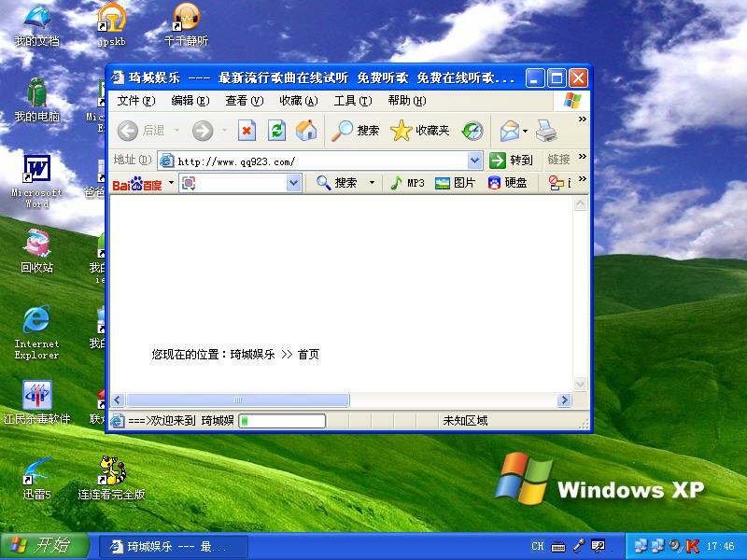Select 连连看完全版 desktop shortcut
The width and height of the screenshot is (747, 560).
pos(111,478)
